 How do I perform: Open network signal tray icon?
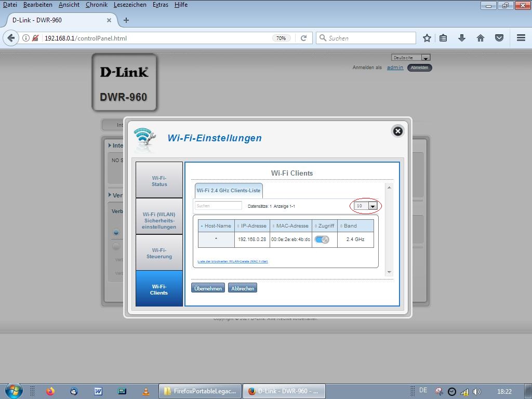point(464,392)
